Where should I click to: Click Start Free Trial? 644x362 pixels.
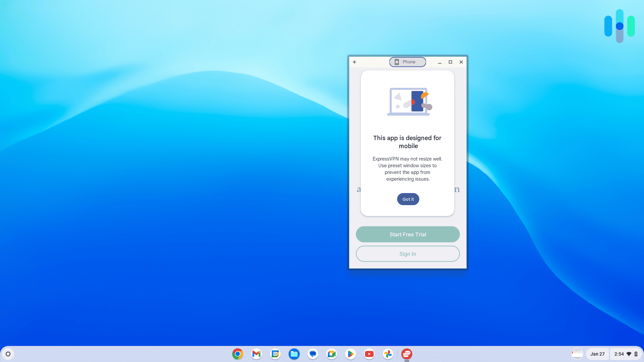click(x=408, y=234)
